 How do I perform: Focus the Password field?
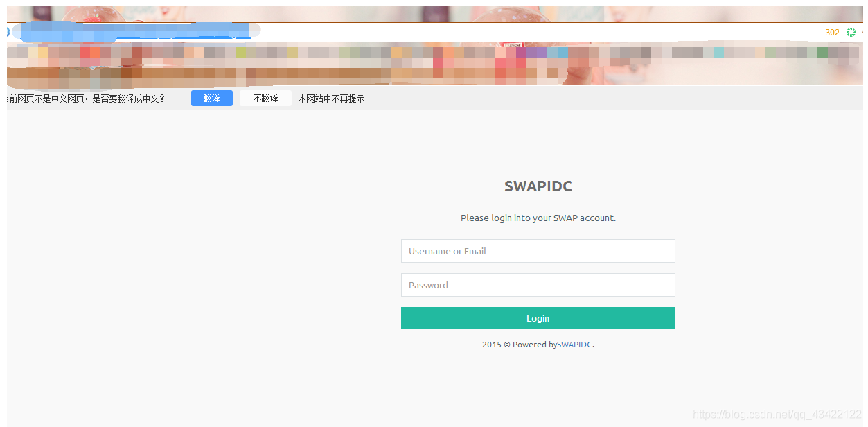point(538,285)
